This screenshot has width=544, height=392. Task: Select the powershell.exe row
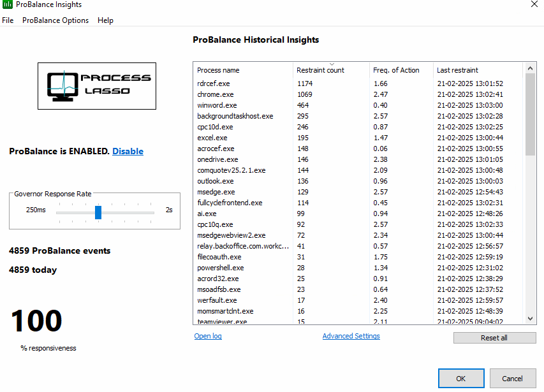[x=357, y=268]
